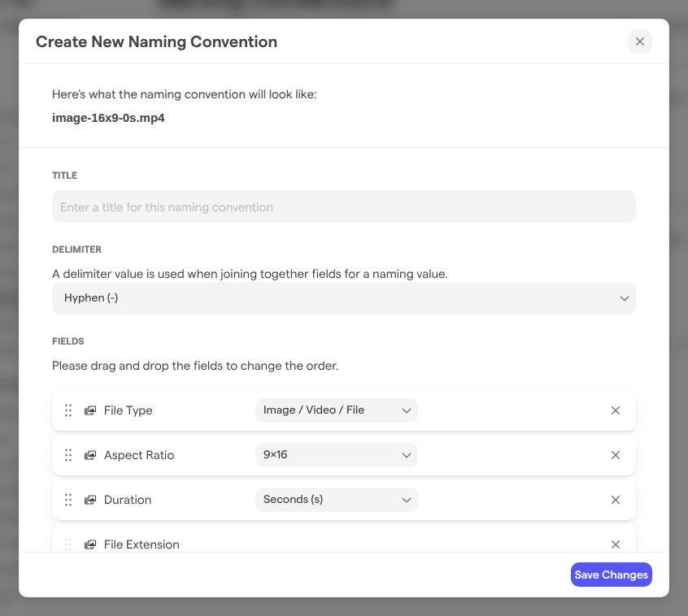The width and height of the screenshot is (688, 616).
Task: Open the Image / Video / File dropdown
Action: pyautogui.click(x=337, y=410)
